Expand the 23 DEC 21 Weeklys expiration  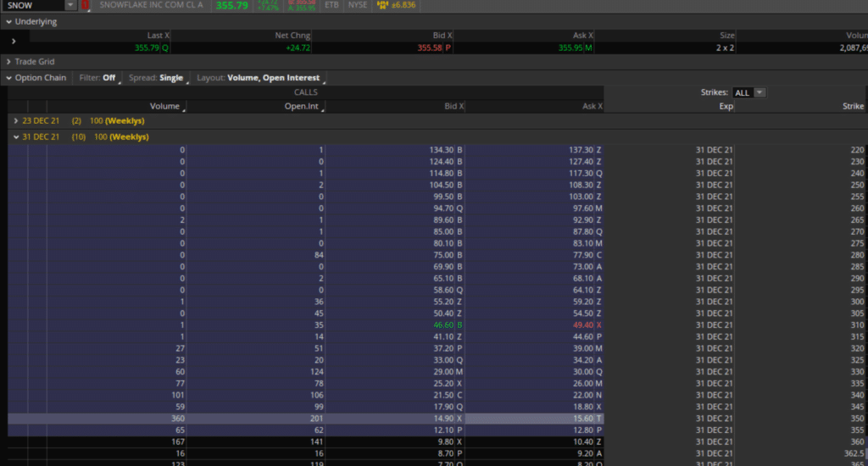pos(16,121)
